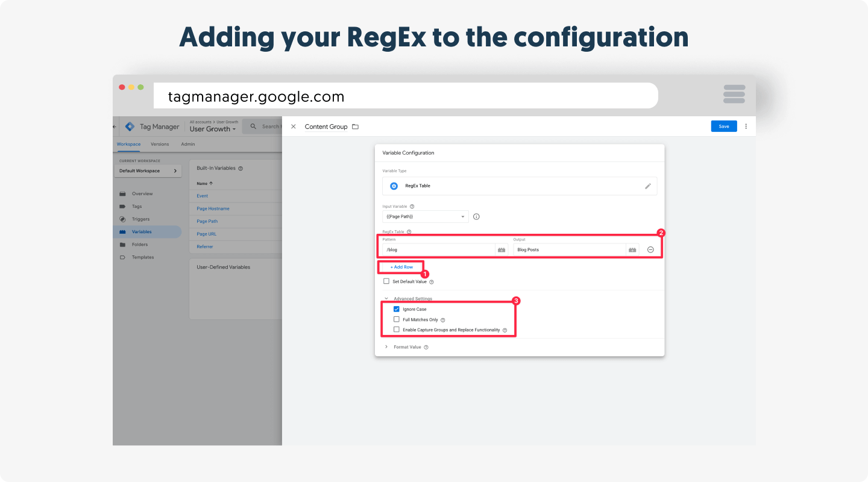
Task: Click the + Add Row button
Action: (x=401, y=267)
